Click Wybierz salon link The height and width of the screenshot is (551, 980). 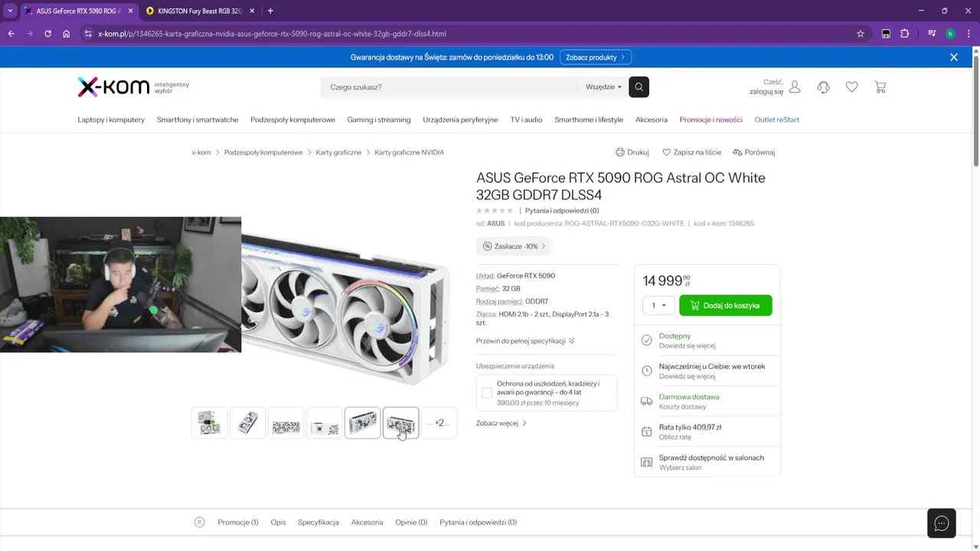click(x=681, y=468)
